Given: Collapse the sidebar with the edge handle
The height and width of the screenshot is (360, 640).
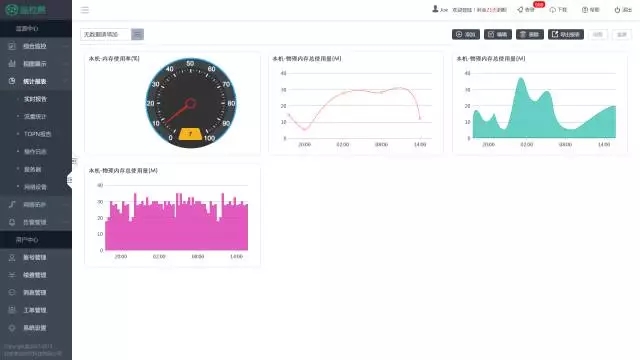Looking at the screenshot, I should pos(70,180).
